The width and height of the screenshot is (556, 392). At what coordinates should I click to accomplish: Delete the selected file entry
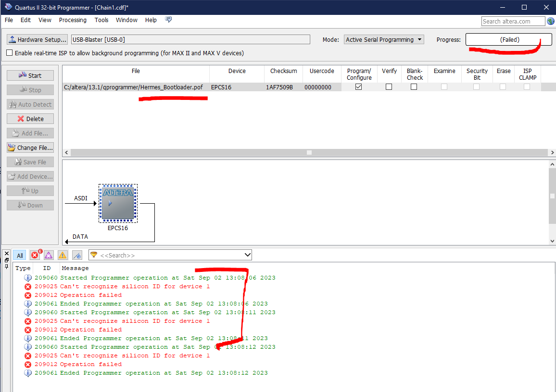coord(30,119)
